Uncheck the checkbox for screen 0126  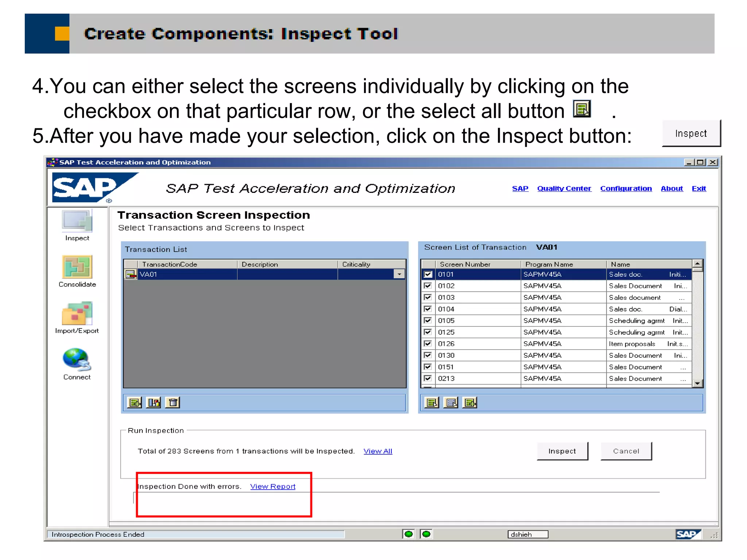coord(428,344)
